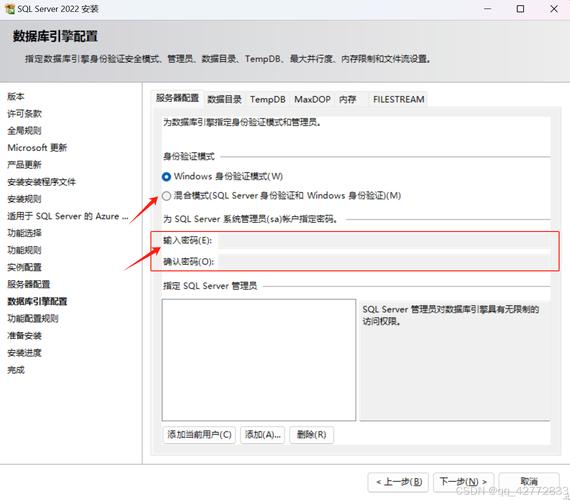
Task: Open the 内存 tab
Action: pos(348,99)
